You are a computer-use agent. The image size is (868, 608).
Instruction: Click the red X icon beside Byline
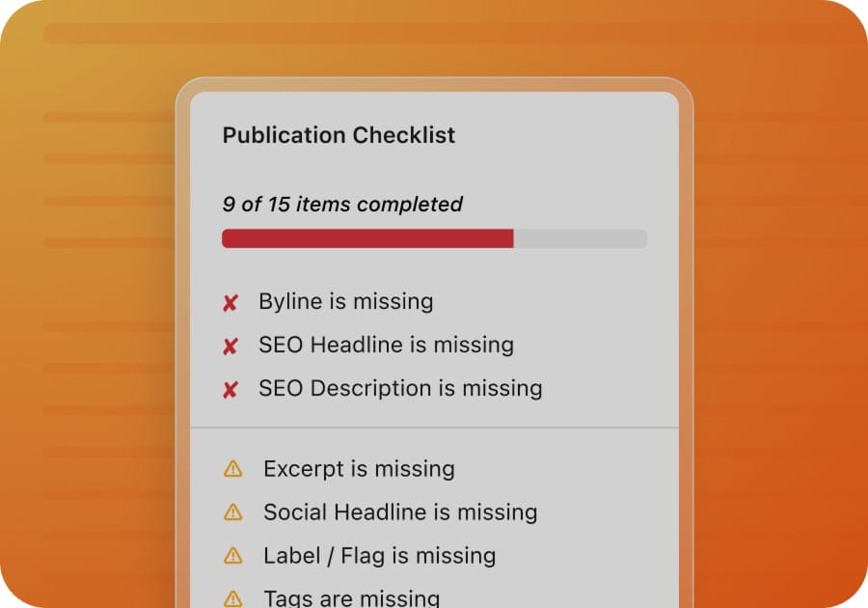coord(231,303)
